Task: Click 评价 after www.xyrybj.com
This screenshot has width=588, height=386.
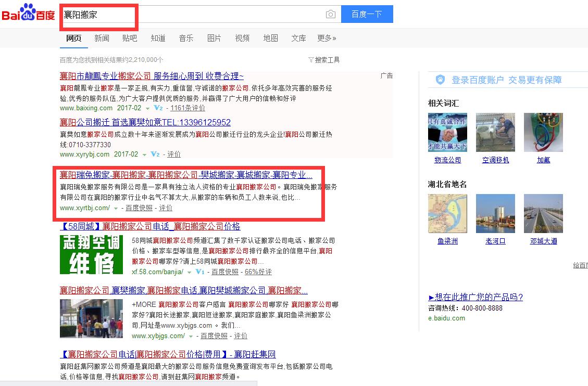Action: [173, 155]
